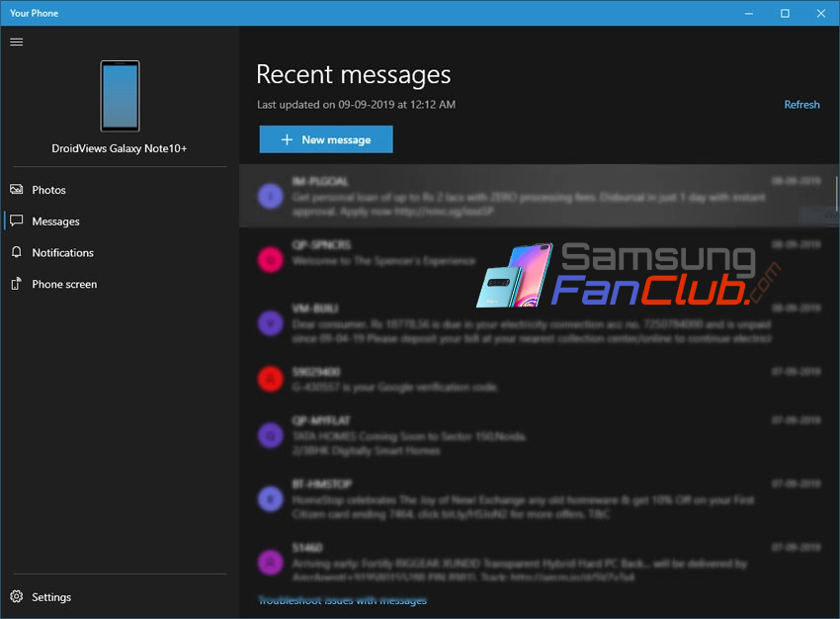The height and width of the screenshot is (619, 840).
Task: Minimize the Your Phone window
Action: pyautogui.click(x=749, y=13)
